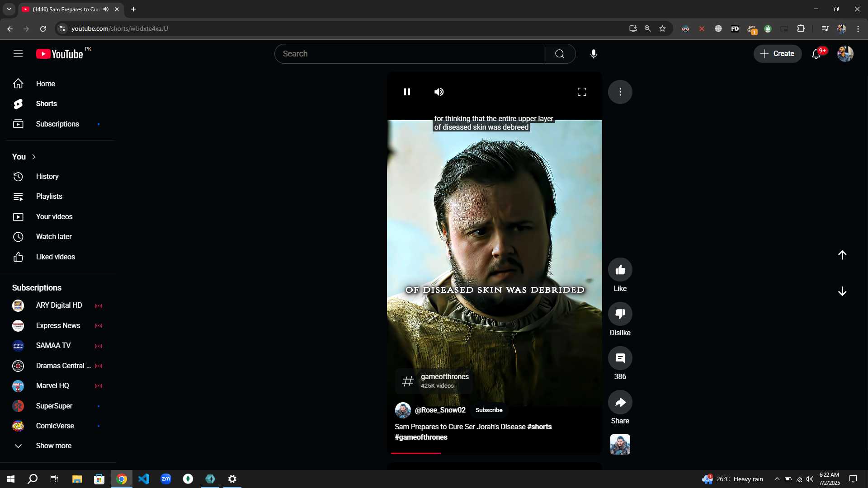Mute the Short's volume
Viewport: 868px width, 488px height.
tap(439, 92)
